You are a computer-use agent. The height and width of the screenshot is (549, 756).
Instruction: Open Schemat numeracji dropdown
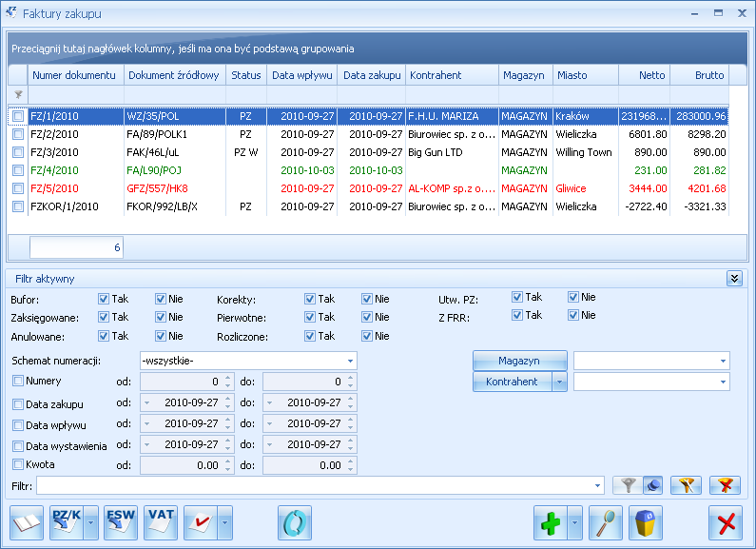coord(350,361)
